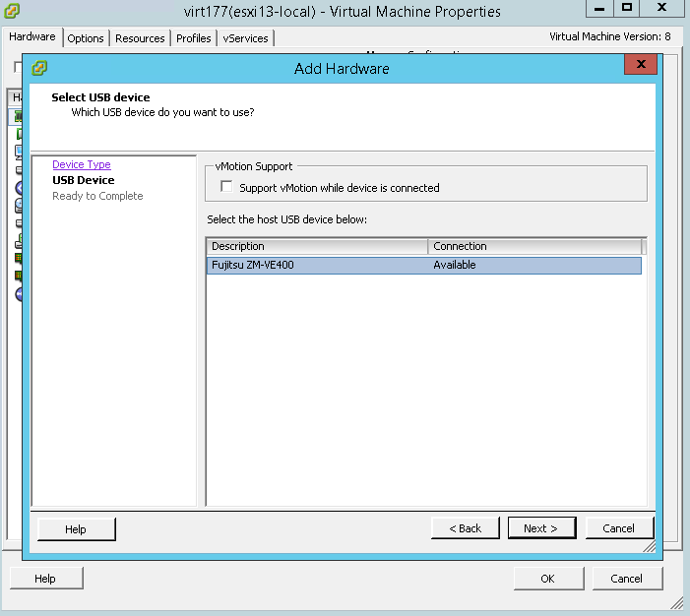This screenshot has width=690, height=616.
Task: Click the Back button in the wizard
Action: (466, 528)
